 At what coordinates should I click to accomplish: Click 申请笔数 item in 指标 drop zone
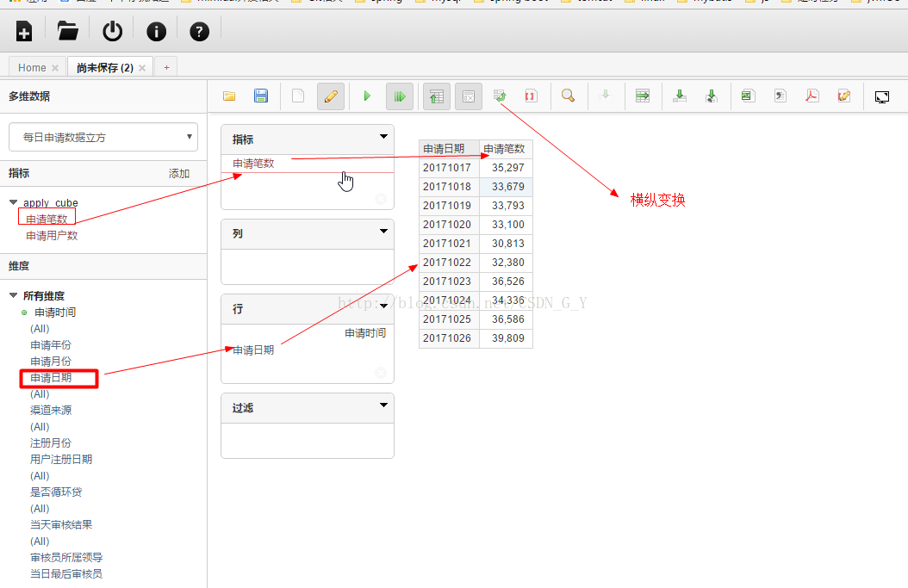253,164
